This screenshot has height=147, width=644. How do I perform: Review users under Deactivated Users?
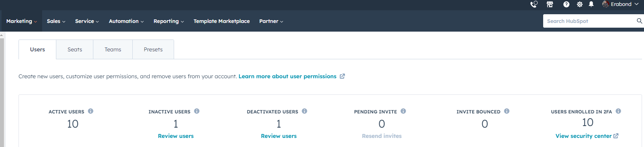(x=279, y=136)
